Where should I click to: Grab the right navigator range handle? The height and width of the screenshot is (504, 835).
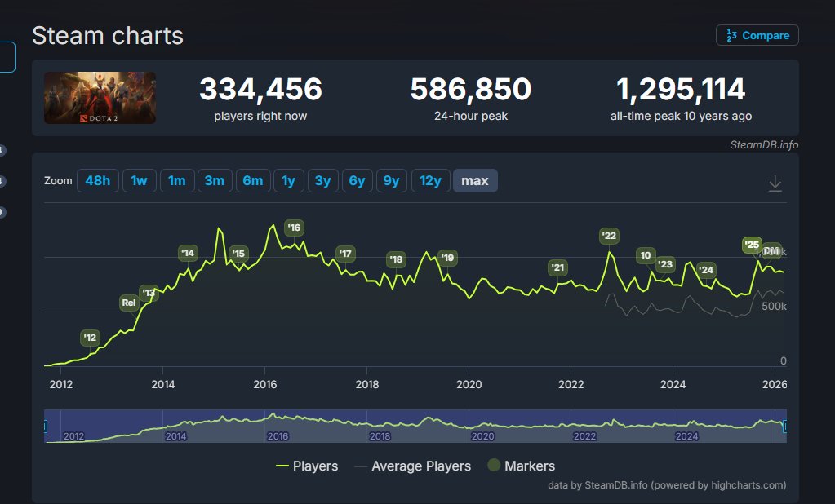pos(785,427)
